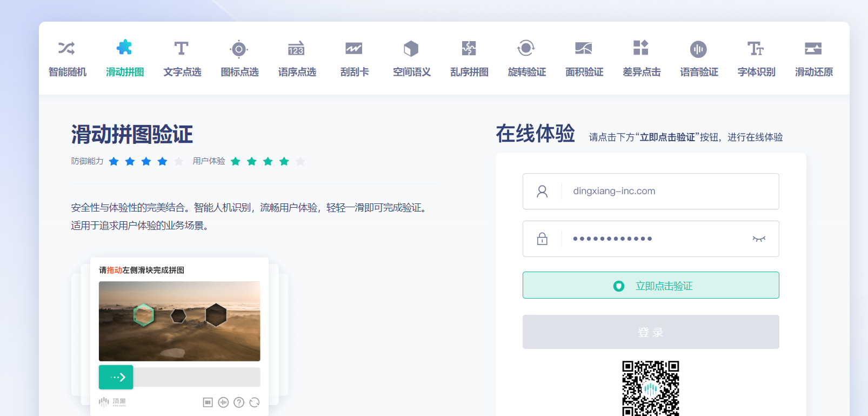Refresh the captcha demo with reload icon
The width and height of the screenshot is (868, 416).
255,402
